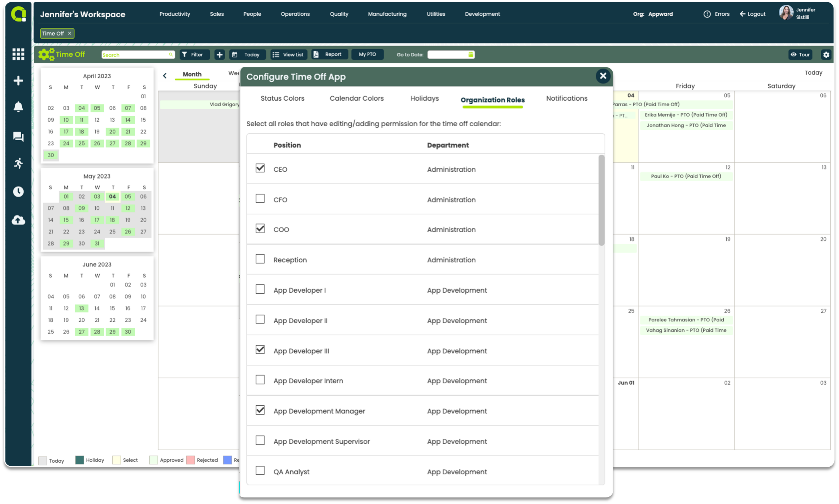Switch to Notifications tab
This screenshot has height=504, width=839.
coord(567,98)
